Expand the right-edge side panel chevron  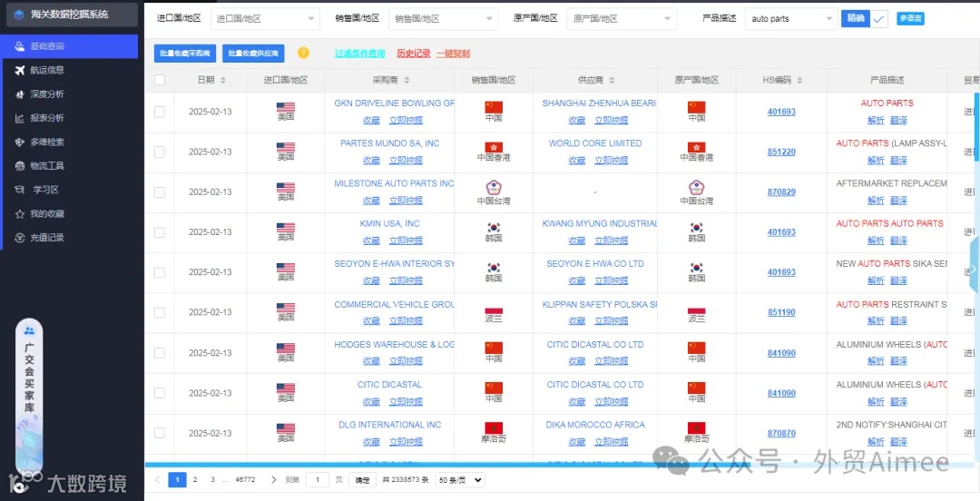pyautogui.click(x=974, y=268)
